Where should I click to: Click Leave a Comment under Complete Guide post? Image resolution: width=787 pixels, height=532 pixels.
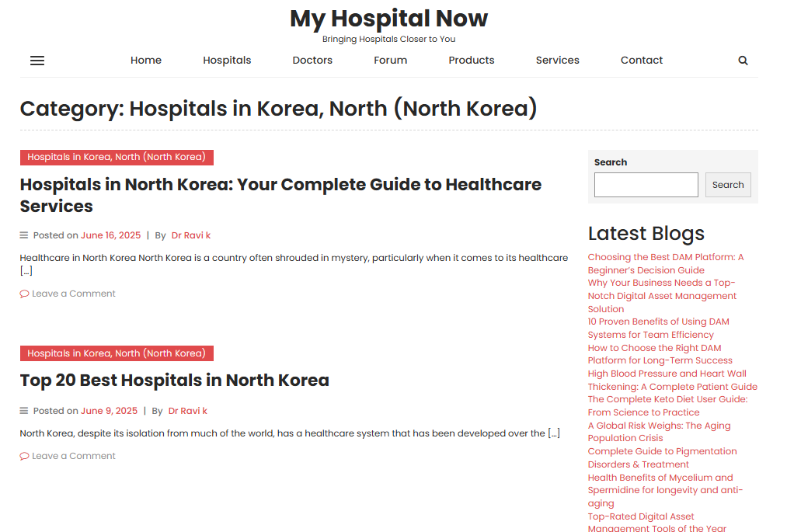tap(74, 294)
